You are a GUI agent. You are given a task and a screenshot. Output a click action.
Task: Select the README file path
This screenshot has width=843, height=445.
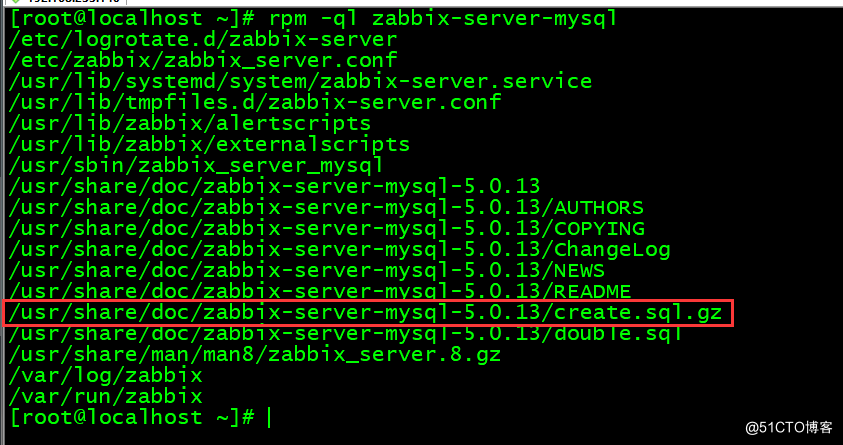[319, 291]
